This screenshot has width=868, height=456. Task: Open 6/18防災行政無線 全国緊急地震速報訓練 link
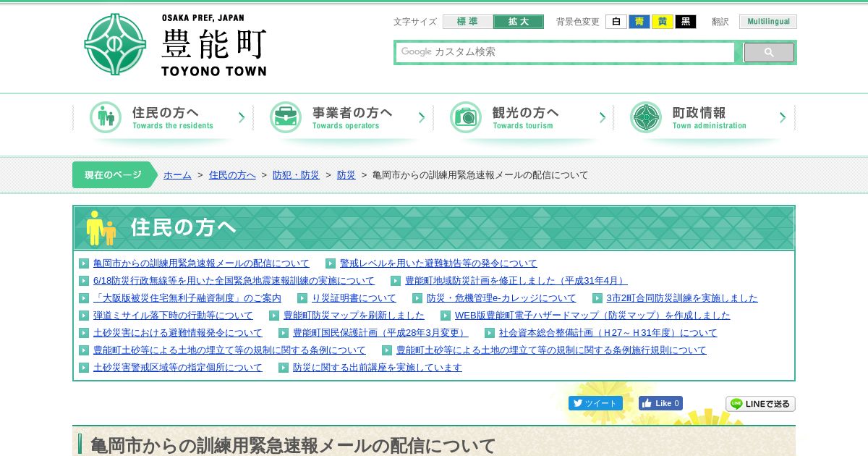(x=234, y=281)
